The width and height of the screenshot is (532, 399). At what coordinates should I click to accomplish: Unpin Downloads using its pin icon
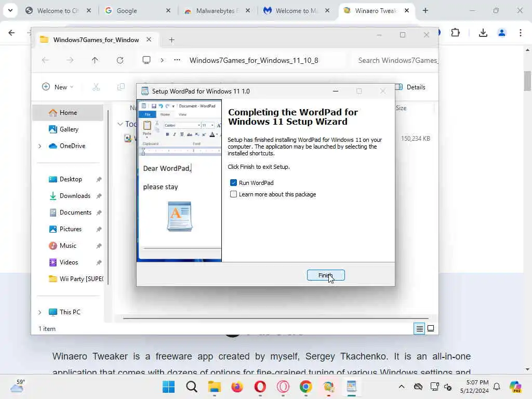[x=99, y=196]
